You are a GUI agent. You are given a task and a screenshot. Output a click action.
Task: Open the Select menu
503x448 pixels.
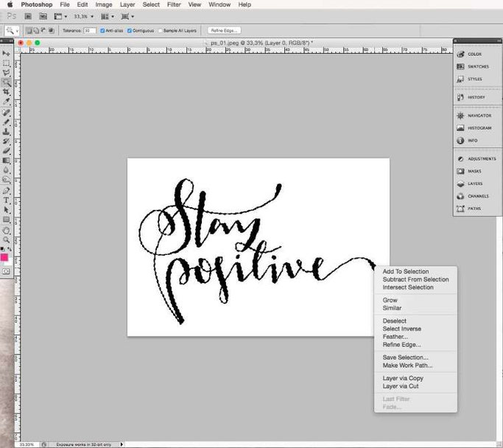coord(151,4)
